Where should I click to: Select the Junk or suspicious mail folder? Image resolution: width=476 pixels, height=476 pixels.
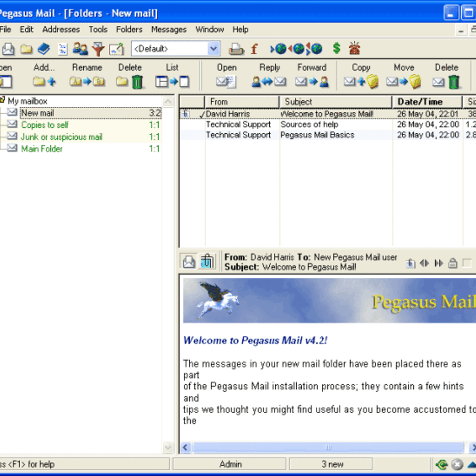pos(61,137)
